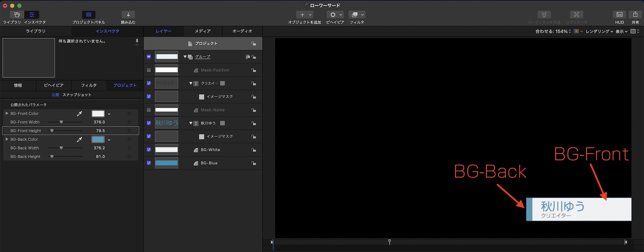Image resolution: width=644 pixels, height=252 pixels.
Task: Disable the 秋川ゆう text layer checkbox
Action: (x=149, y=123)
